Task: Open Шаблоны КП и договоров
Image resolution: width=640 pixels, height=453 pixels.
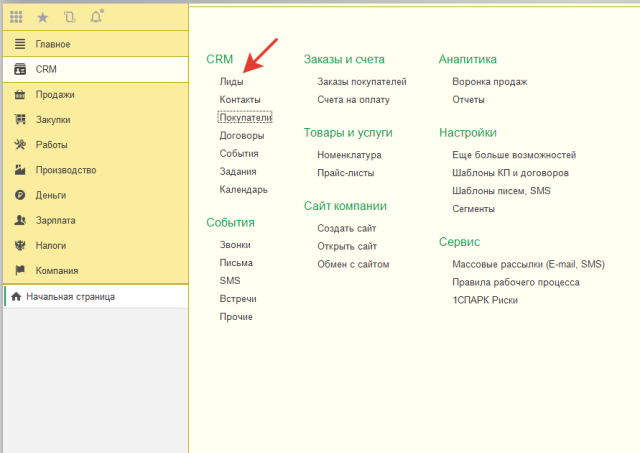Action: point(510,173)
